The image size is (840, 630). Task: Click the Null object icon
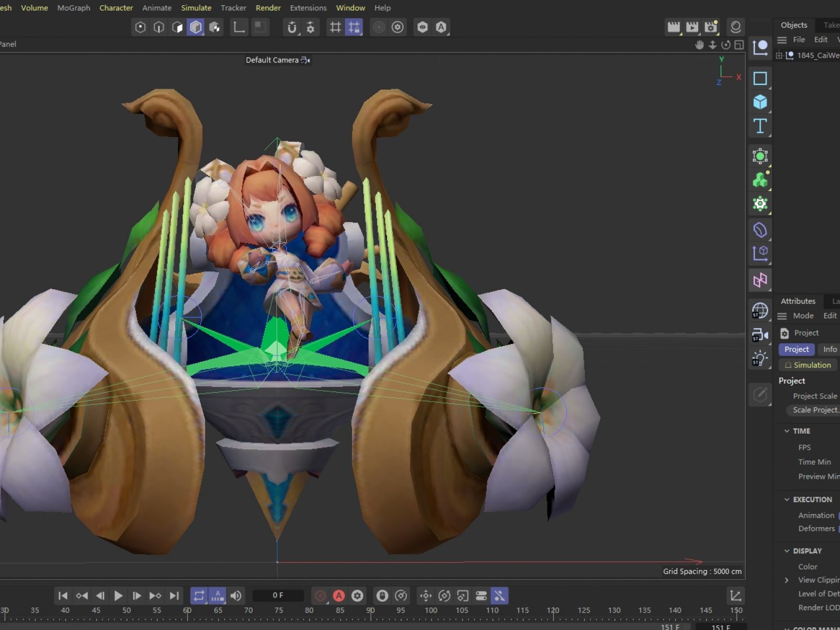(x=760, y=48)
